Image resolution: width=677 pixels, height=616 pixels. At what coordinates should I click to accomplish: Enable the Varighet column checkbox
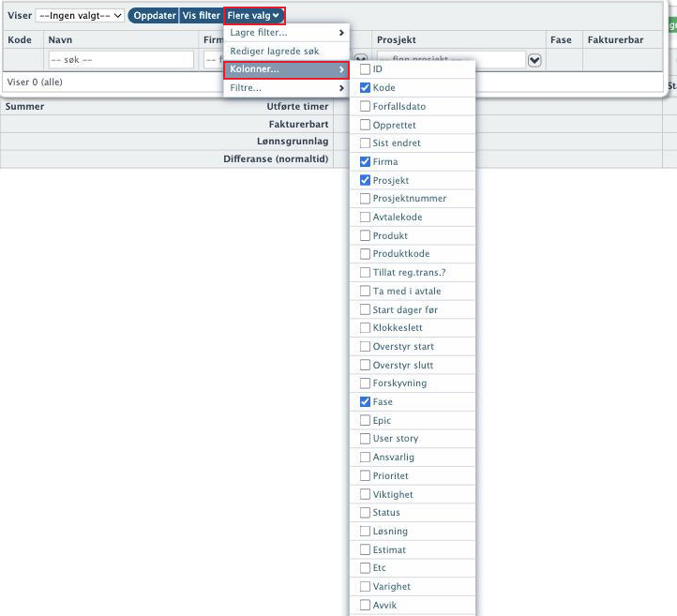pos(366,586)
